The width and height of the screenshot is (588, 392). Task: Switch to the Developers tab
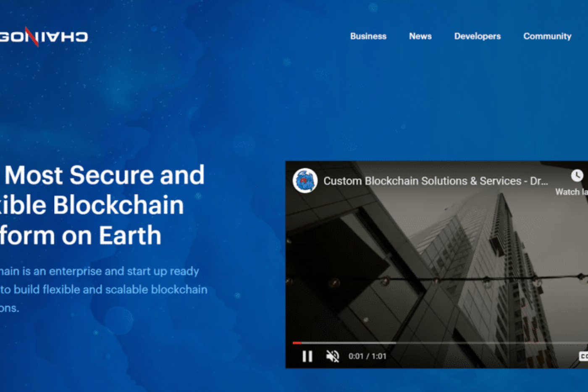477,37
